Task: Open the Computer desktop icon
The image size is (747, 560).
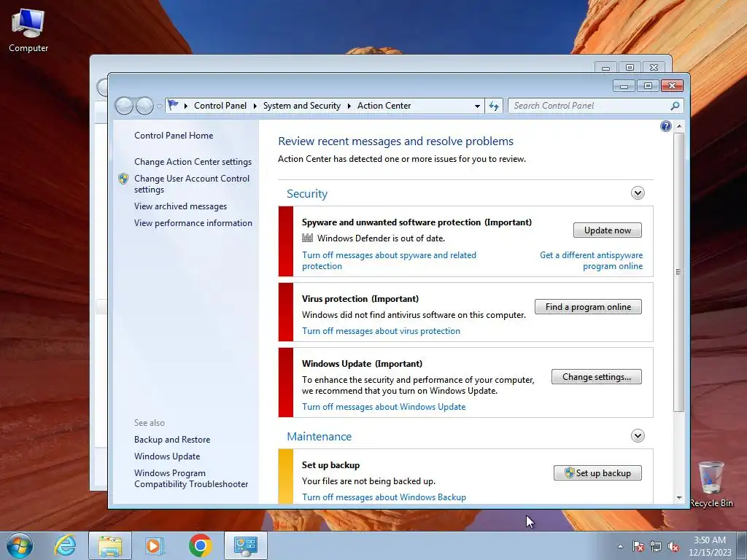Action: 28,29
